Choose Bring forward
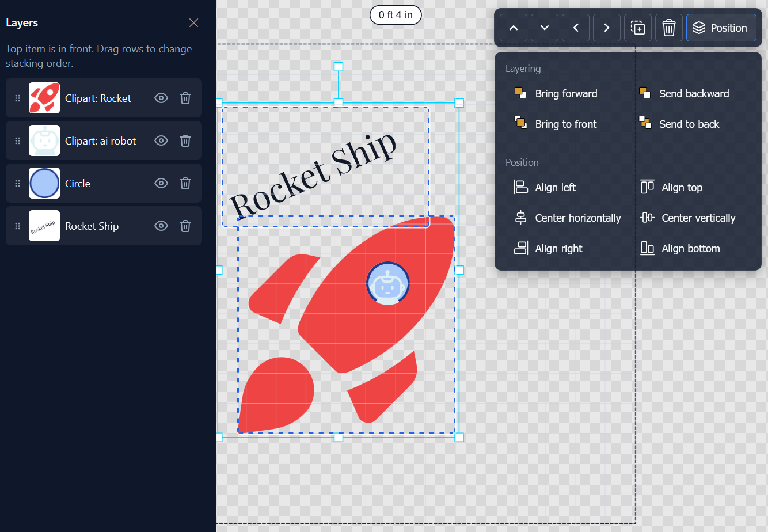This screenshot has width=768, height=532. [x=556, y=93]
